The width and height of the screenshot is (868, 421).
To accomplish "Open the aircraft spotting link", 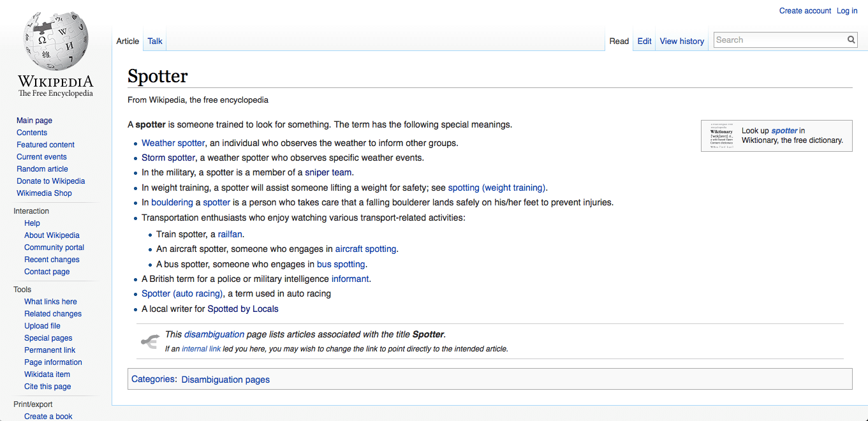I will pos(366,249).
